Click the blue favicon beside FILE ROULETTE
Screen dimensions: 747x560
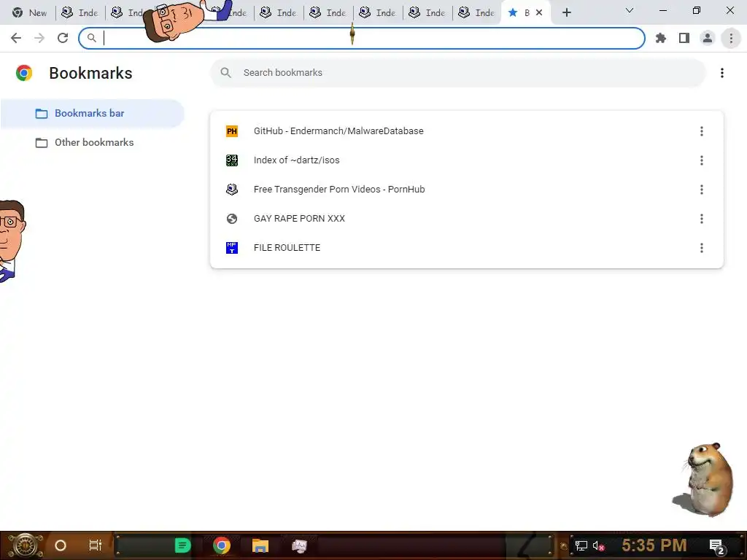[231, 248]
